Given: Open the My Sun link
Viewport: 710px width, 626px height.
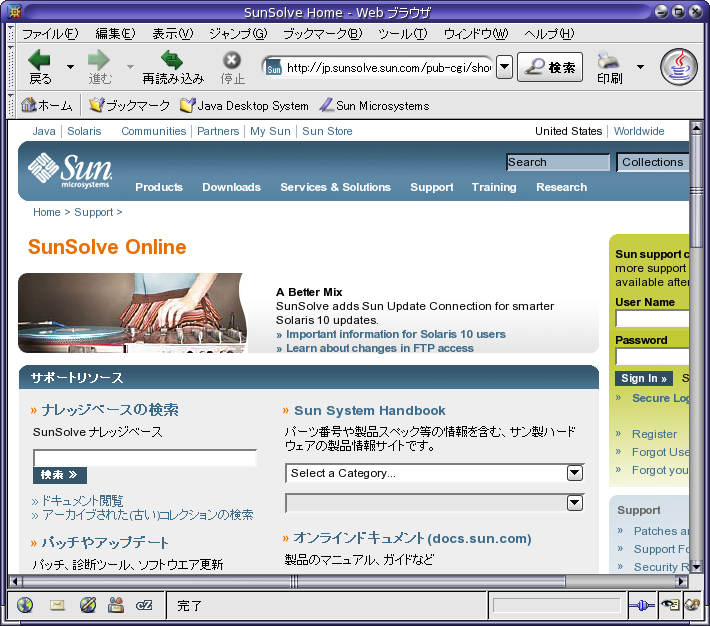Looking at the screenshot, I should point(270,131).
